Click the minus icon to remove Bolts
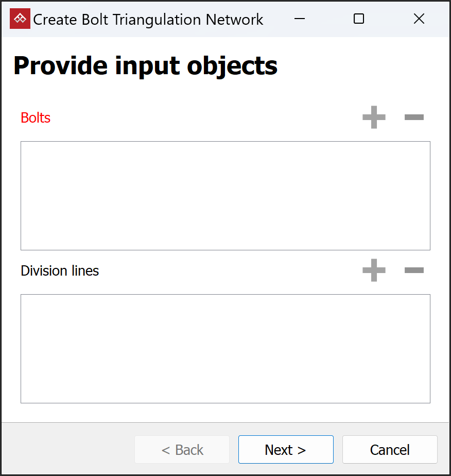The width and height of the screenshot is (451, 476). click(x=414, y=118)
